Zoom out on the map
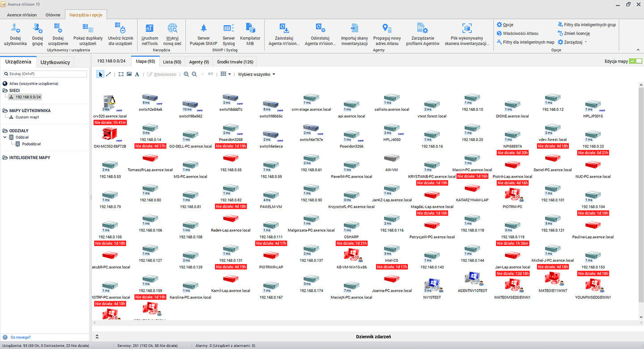Viewport: 644px width, 349px height. tap(195, 74)
